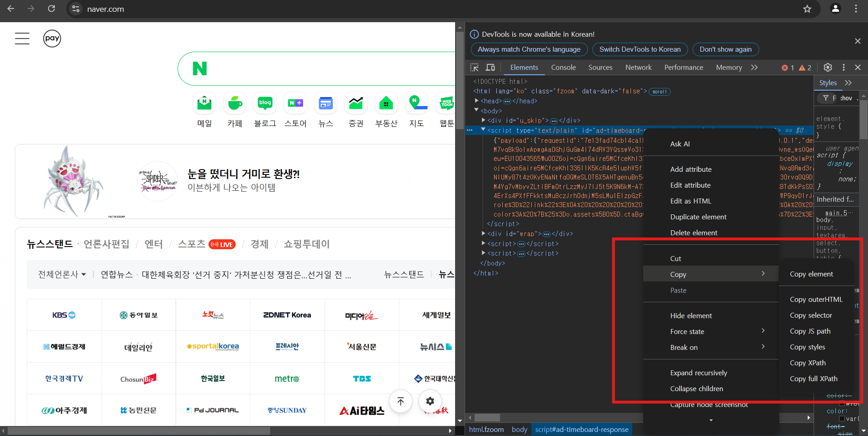
Task: Open the Break on submenu arrow
Action: 763,347
